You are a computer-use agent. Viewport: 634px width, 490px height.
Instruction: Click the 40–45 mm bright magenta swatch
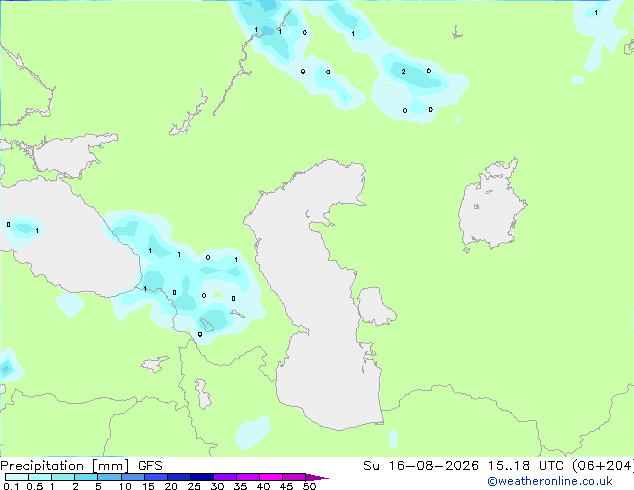click(271, 477)
